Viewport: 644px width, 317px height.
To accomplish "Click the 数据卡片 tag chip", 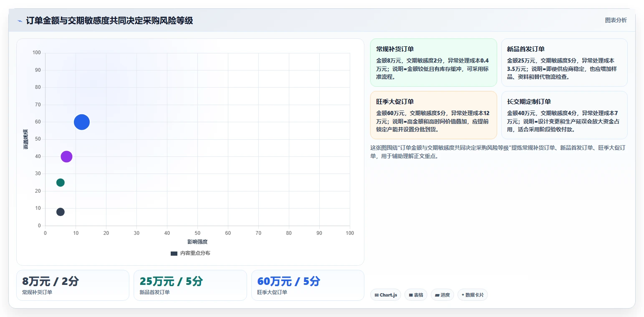I will pyautogui.click(x=472, y=295).
